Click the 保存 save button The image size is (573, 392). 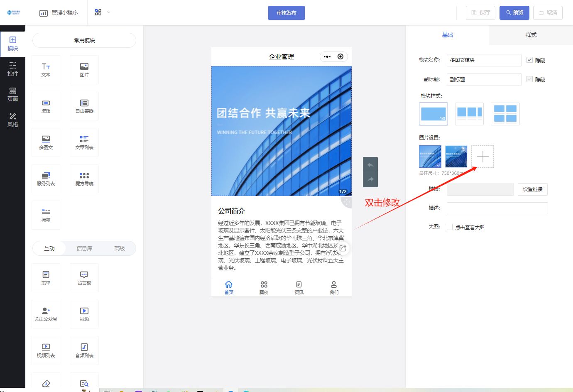pyautogui.click(x=480, y=13)
